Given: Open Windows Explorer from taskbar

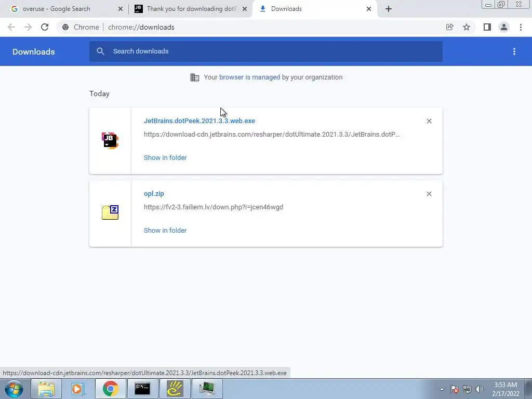Looking at the screenshot, I should 46,389.
